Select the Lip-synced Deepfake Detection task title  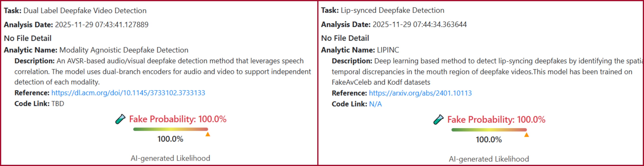tap(392, 10)
